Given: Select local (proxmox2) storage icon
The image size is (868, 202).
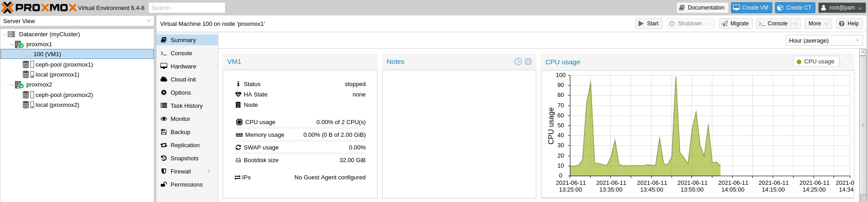Looking at the screenshot, I should pyautogui.click(x=26, y=105).
